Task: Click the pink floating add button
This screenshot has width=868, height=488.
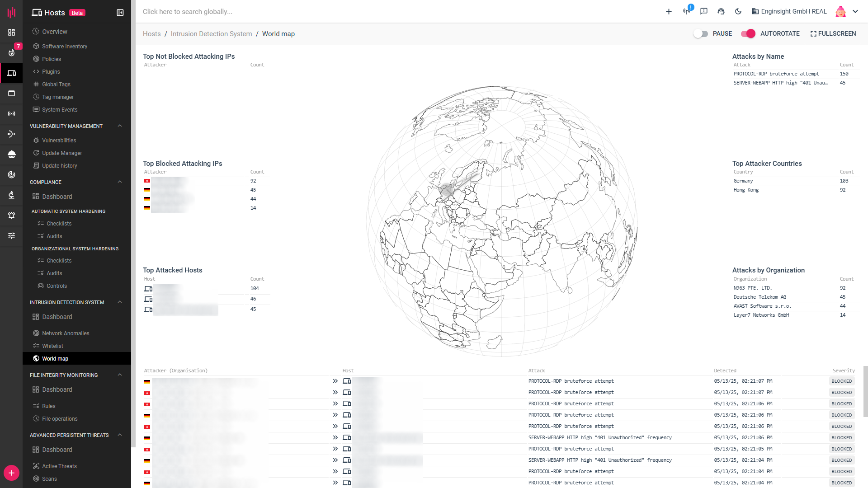Action: (11, 473)
